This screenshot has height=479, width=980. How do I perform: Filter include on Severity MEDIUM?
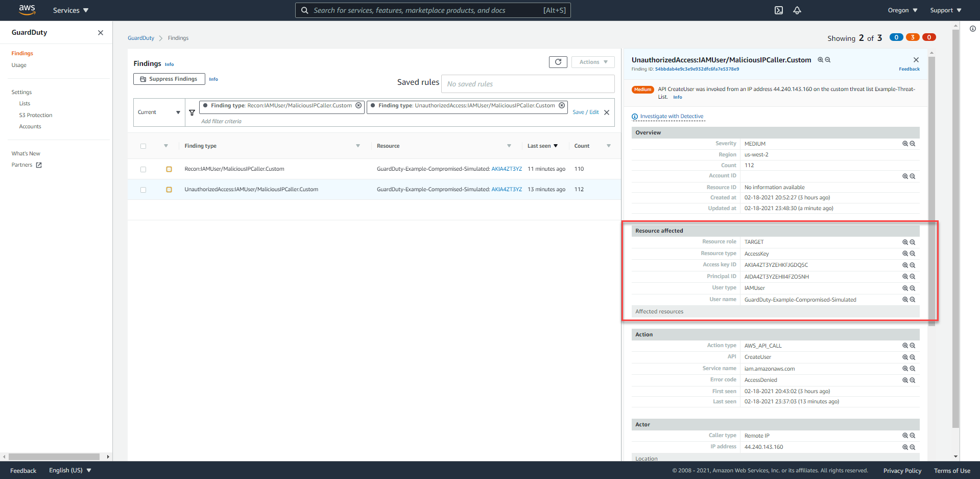click(905, 144)
